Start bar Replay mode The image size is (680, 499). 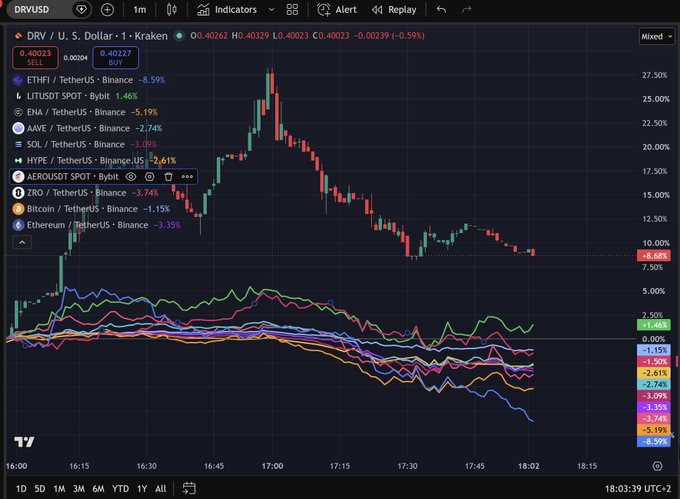pyautogui.click(x=394, y=10)
